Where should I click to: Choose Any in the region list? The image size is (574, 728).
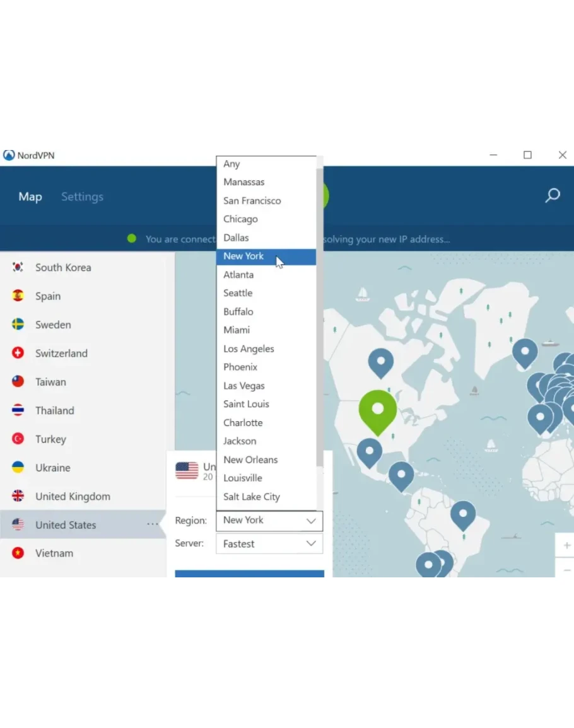pyautogui.click(x=231, y=164)
